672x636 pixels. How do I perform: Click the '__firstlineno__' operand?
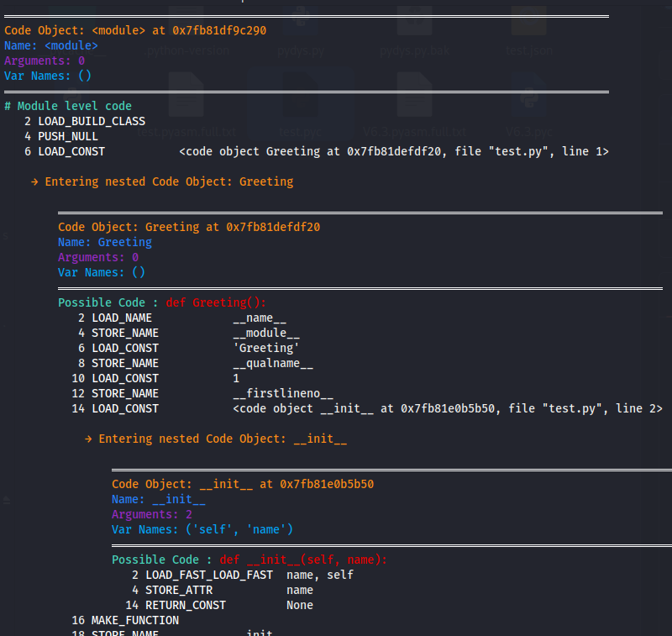point(283,393)
